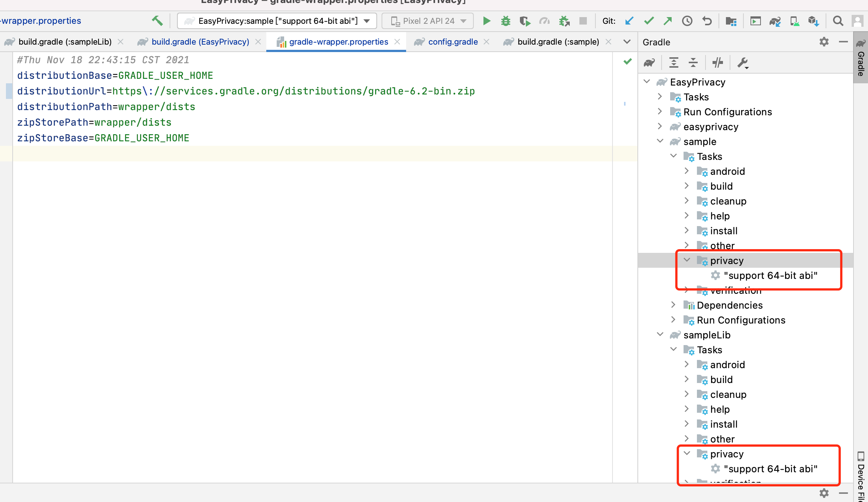Collapse all nodes in Gradle panel

pyautogui.click(x=693, y=62)
